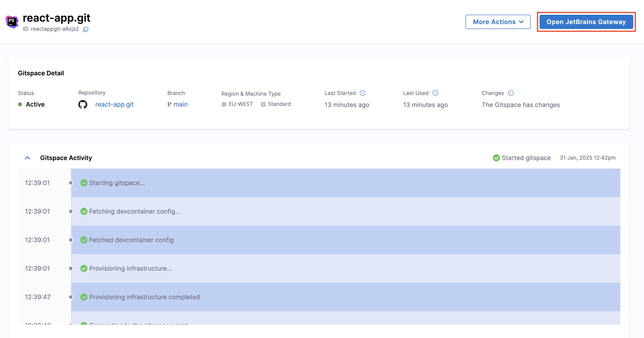
Task: Open the More Actions dropdown
Action: (x=498, y=22)
